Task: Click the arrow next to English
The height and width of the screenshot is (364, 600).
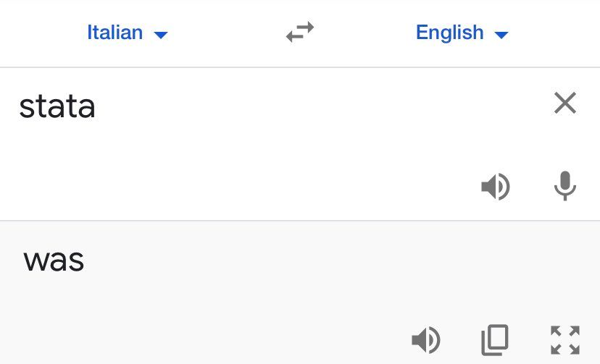Action: 501,35
